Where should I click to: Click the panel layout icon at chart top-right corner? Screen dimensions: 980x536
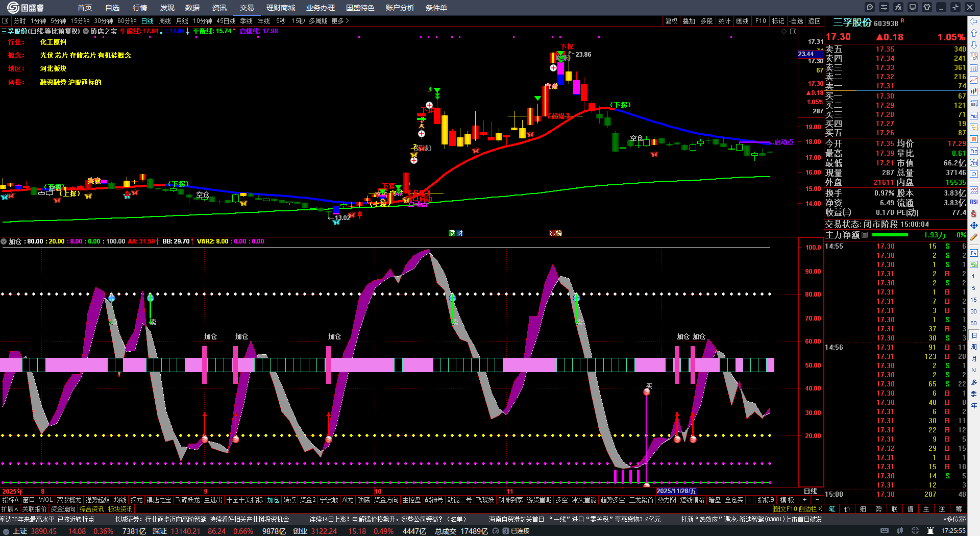[793, 31]
